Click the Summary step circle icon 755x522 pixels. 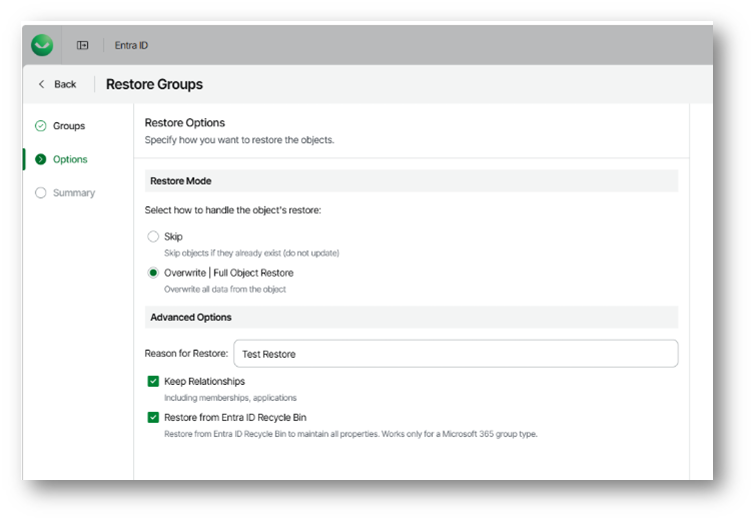click(41, 193)
